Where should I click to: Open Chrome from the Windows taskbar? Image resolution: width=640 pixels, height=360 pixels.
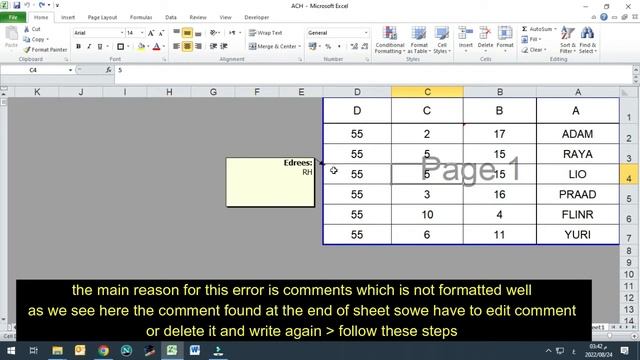point(103,351)
